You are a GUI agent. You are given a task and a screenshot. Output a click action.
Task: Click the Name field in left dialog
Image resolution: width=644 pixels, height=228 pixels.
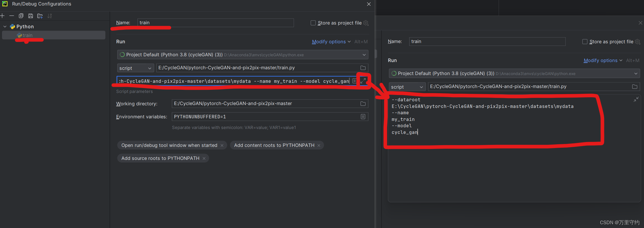coord(216,23)
